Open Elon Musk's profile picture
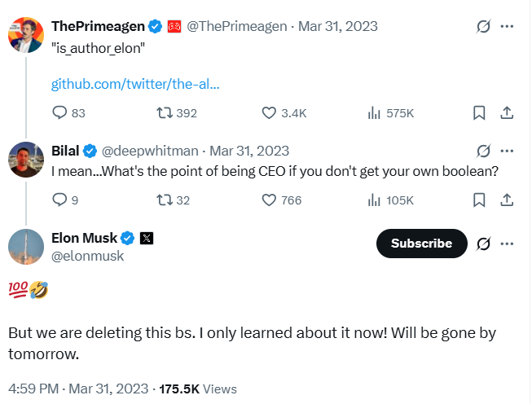Viewport: 532px width, 404px height. [26, 247]
